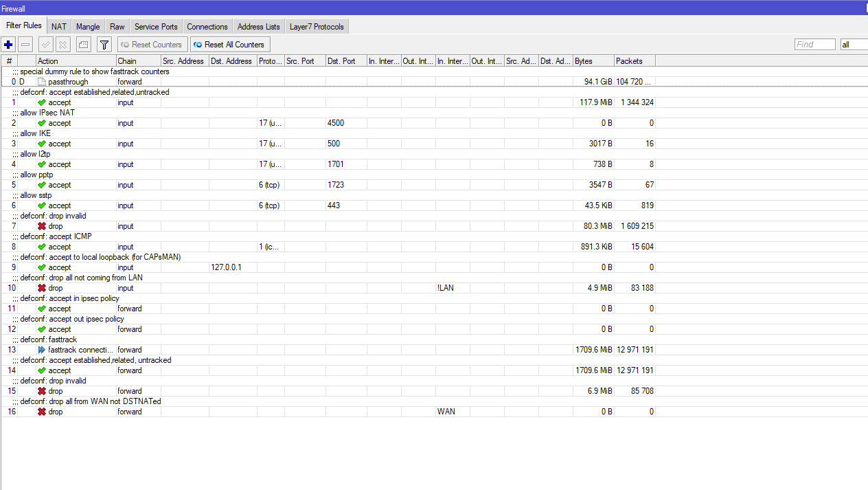Click the passthrough document icon on rule 0
This screenshot has height=490, width=868.
41,81
